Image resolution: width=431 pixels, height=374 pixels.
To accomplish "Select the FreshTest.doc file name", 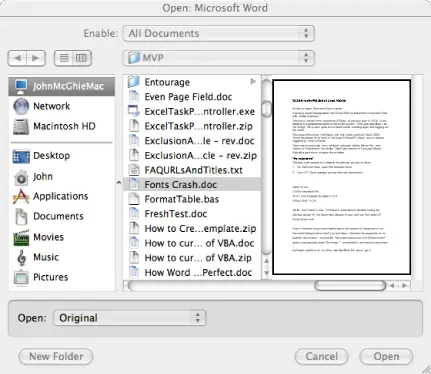I will pyautogui.click(x=176, y=214).
